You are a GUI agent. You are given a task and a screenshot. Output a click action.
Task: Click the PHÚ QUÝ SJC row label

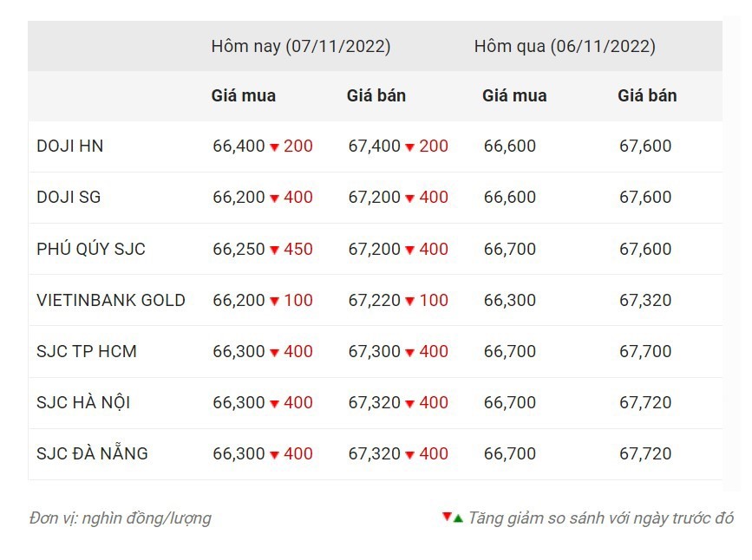91,249
